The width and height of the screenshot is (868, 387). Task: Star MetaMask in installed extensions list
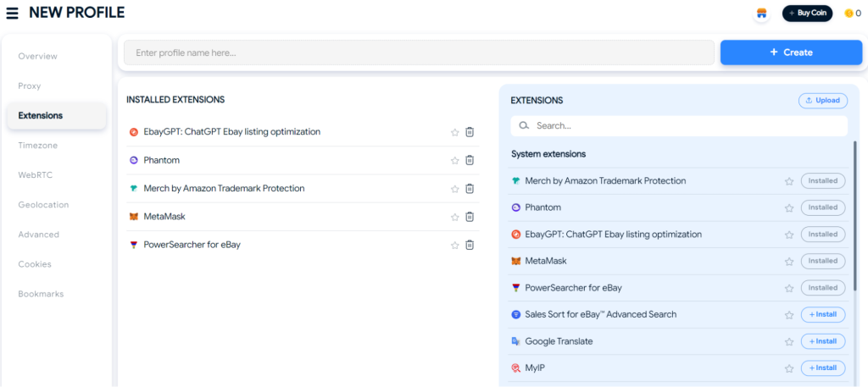click(455, 217)
